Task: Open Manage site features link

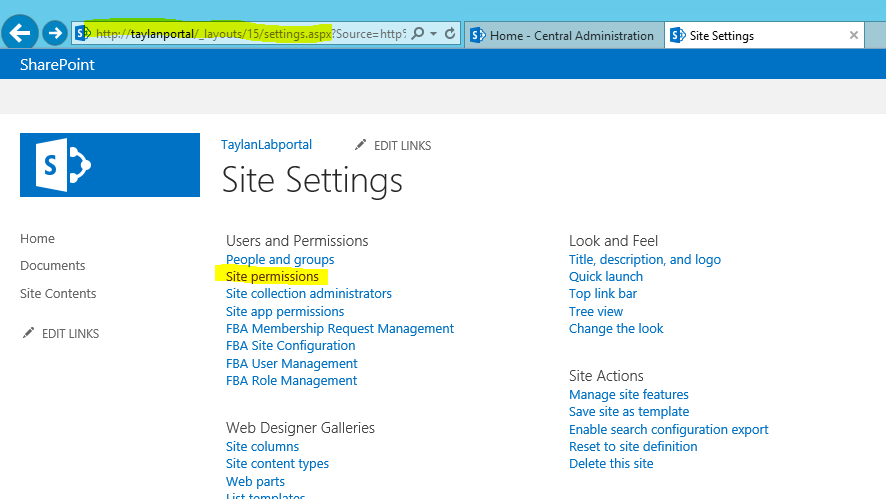Action: pos(629,394)
